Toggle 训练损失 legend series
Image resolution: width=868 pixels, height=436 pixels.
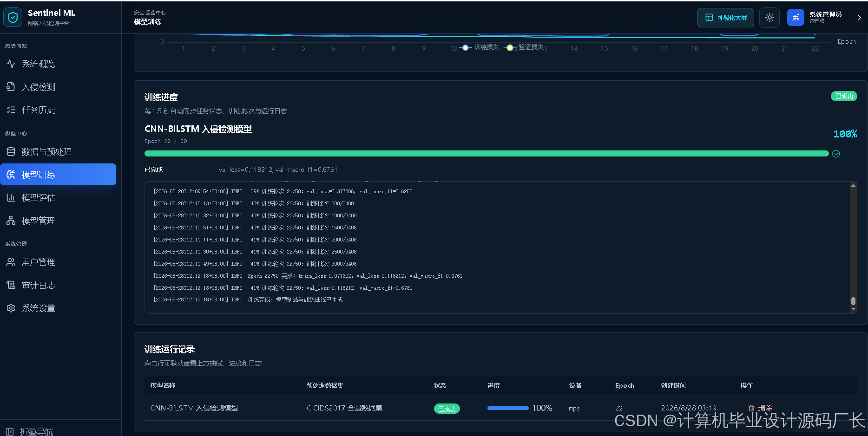pos(479,47)
